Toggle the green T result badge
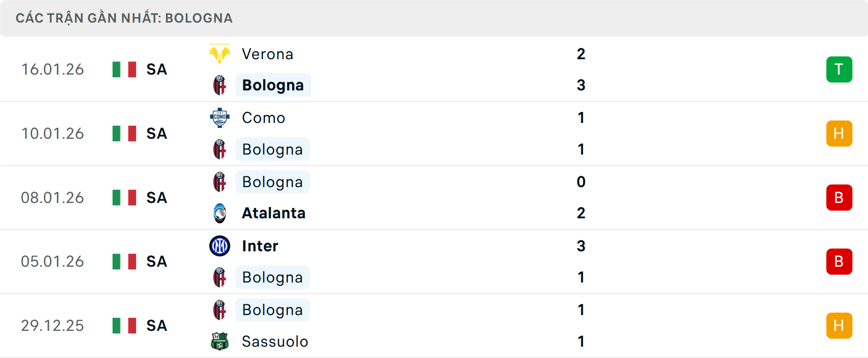 (x=839, y=69)
